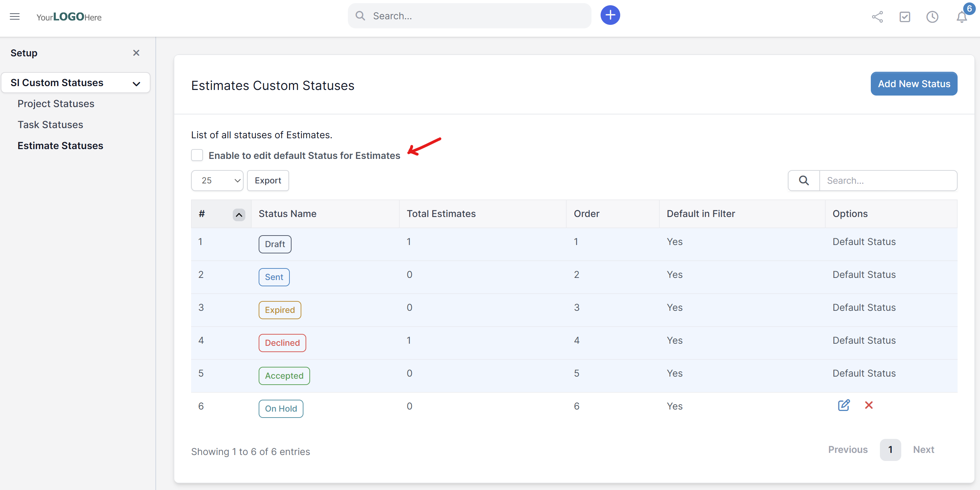The height and width of the screenshot is (490, 980).
Task: Open Task Statuses from the Setup menu
Action: [50, 124]
